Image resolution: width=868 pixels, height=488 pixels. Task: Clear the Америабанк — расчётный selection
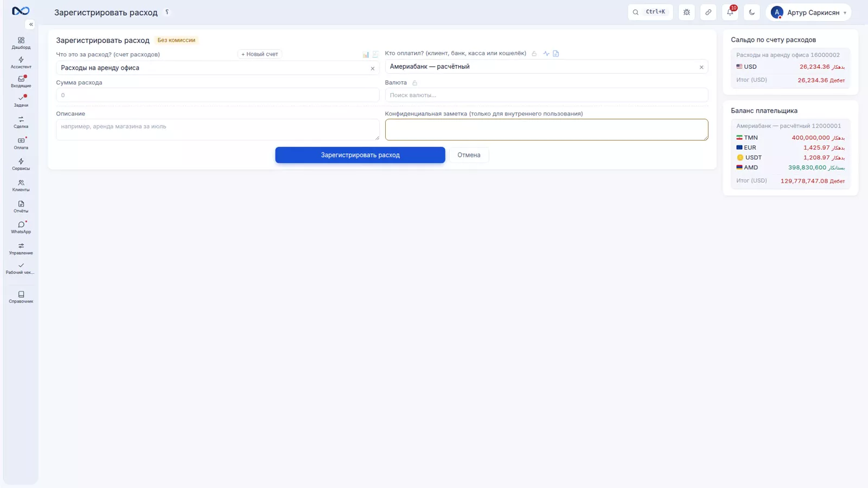[701, 67]
